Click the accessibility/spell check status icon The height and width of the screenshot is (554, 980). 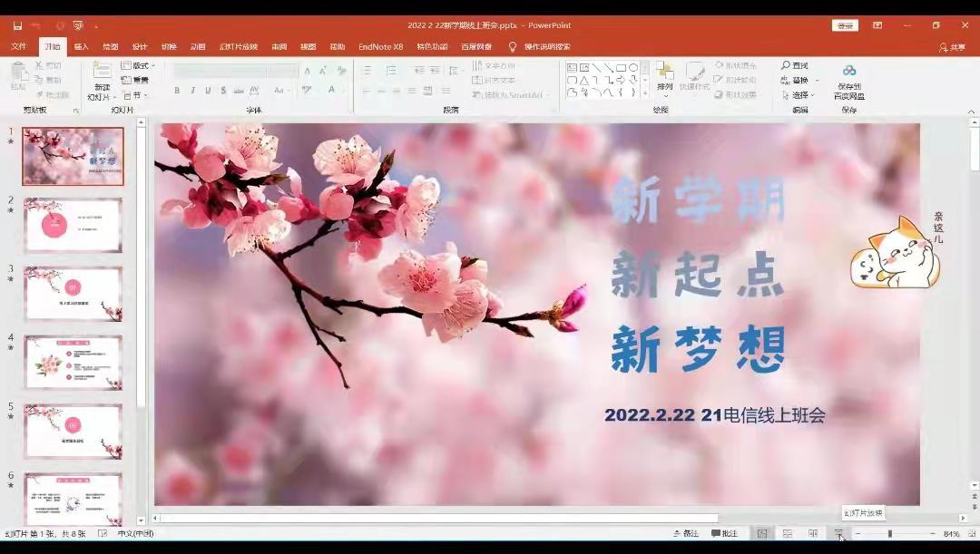pyautogui.click(x=103, y=533)
